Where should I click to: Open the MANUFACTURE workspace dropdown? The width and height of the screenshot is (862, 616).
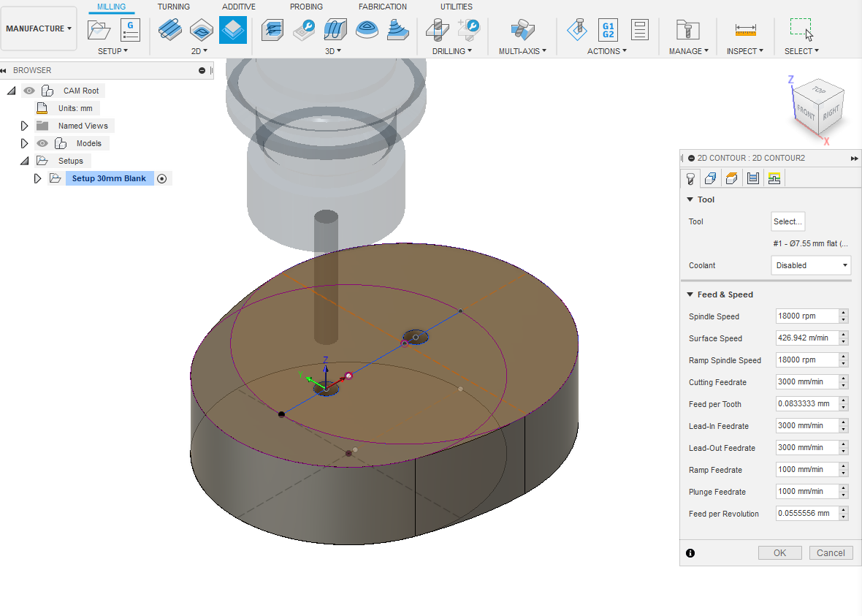39,28
